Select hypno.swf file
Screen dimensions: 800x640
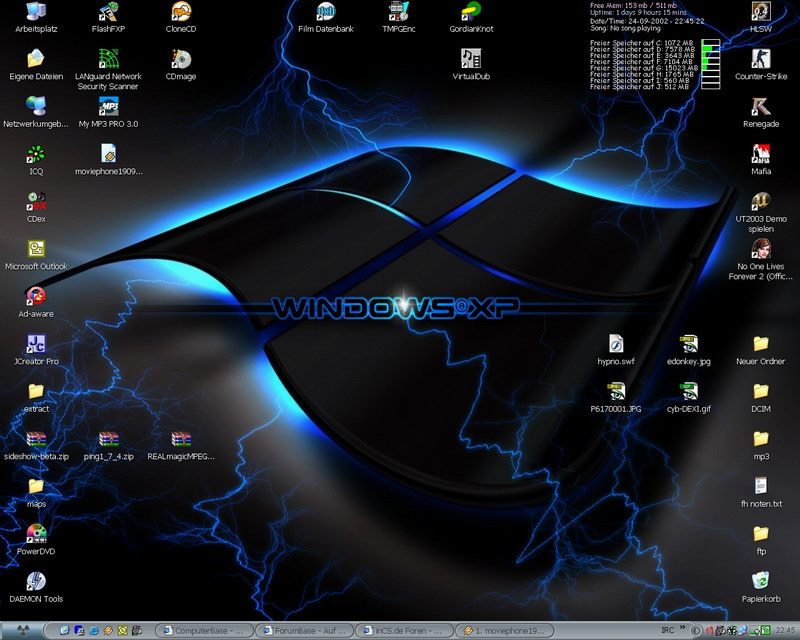click(x=616, y=350)
